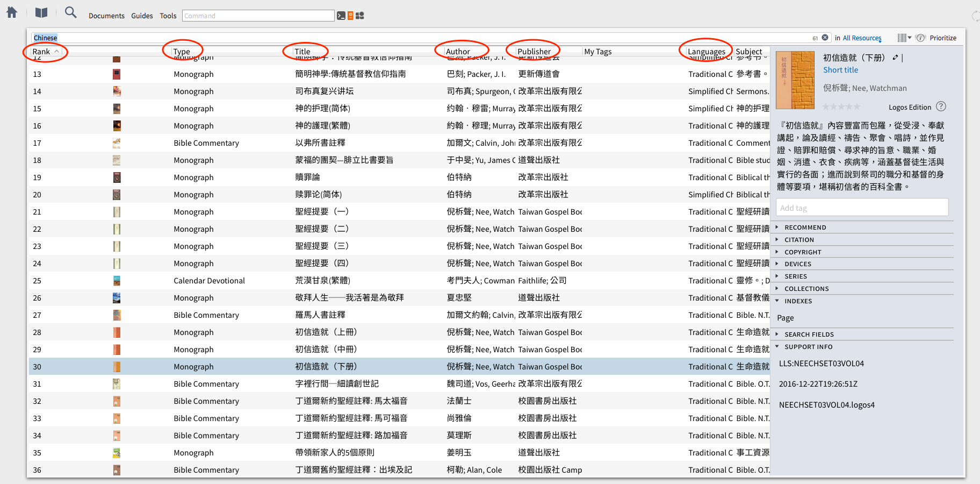
Task: Sort by the Languages column header
Action: tap(707, 52)
